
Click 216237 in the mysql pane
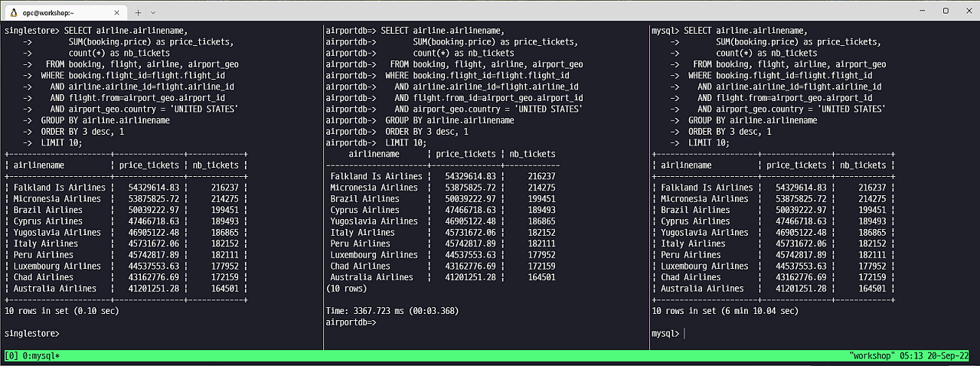872,188
